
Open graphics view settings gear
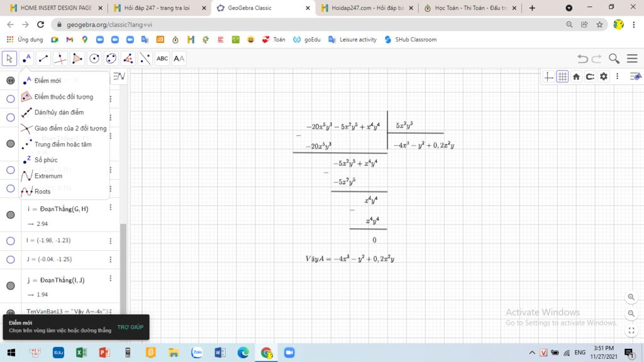coord(604,76)
